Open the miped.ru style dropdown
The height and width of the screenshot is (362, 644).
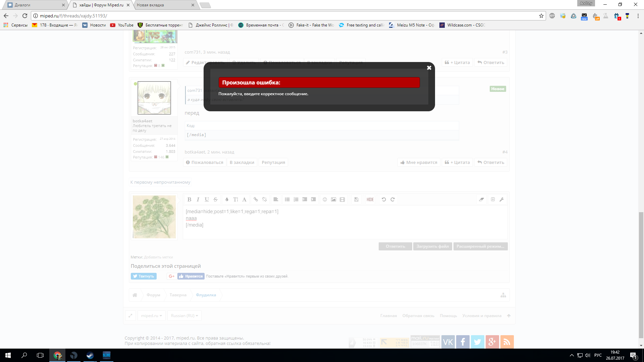pyautogui.click(x=152, y=316)
